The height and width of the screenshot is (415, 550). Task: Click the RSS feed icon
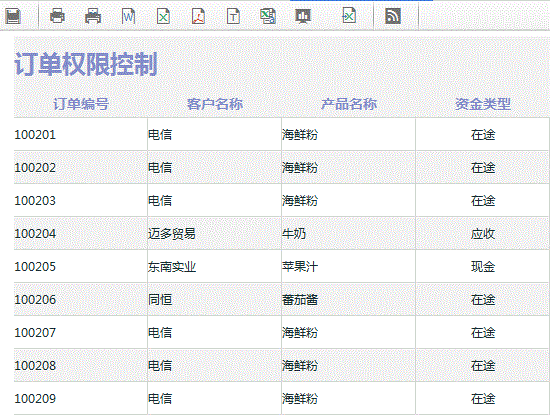(393, 16)
